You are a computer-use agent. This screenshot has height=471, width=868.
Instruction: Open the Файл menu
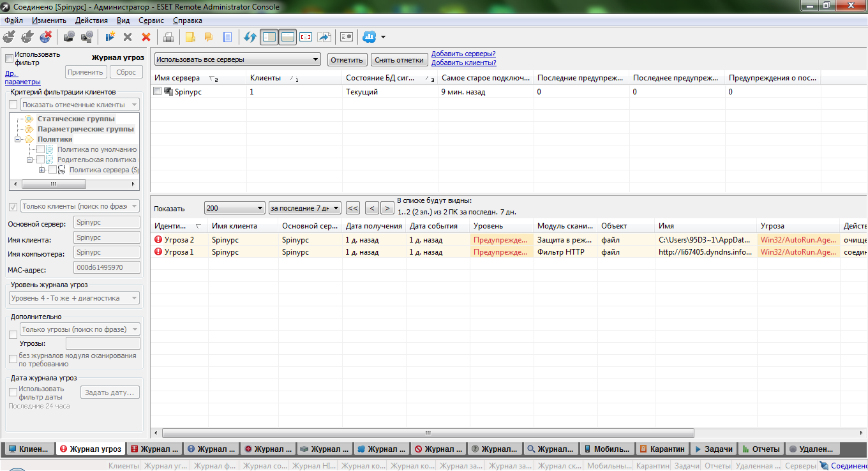click(x=13, y=20)
